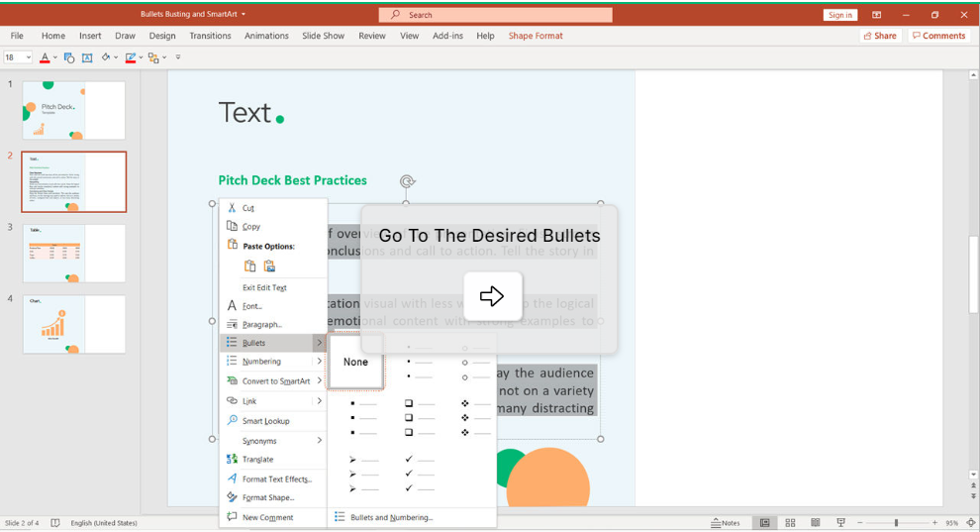Open the Comments pane button
This screenshot has width=980, height=532.
[938, 36]
